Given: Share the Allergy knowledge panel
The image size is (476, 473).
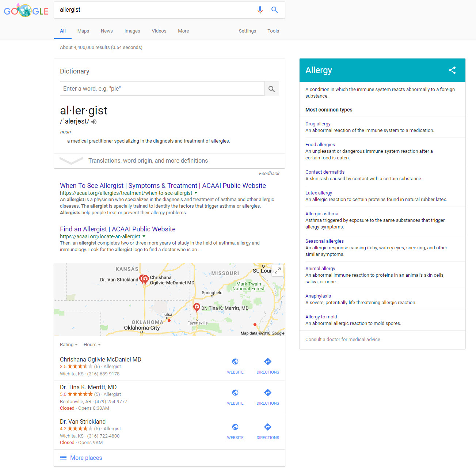Looking at the screenshot, I should pyautogui.click(x=452, y=70).
